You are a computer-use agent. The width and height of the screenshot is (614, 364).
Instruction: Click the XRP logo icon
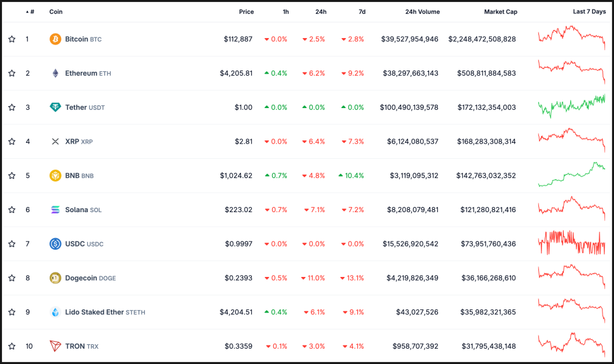[55, 141]
